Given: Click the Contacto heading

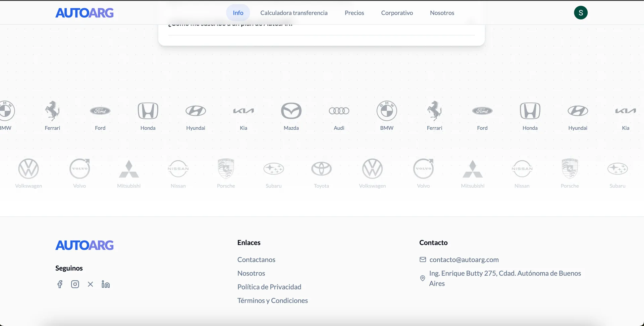Looking at the screenshot, I should [433, 243].
